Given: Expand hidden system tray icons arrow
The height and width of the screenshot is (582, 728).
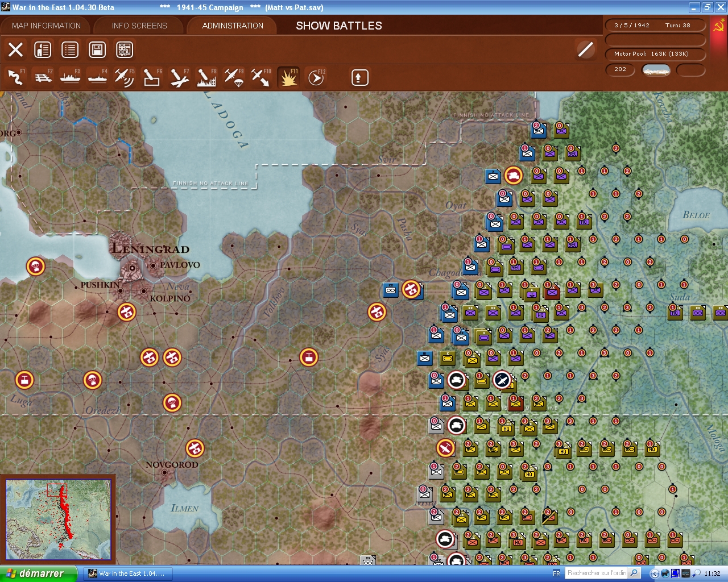Looking at the screenshot, I should (x=655, y=573).
